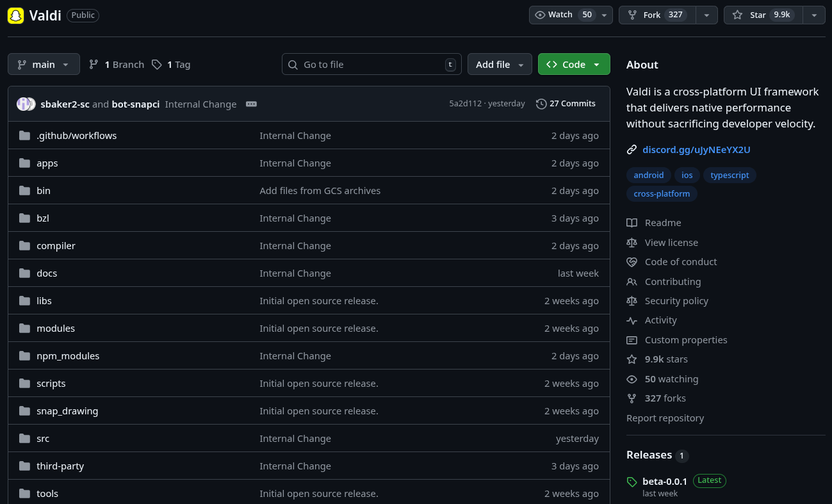Image resolution: width=832 pixels, height=504 pixels.
Task: Click Report repository
Action: tap(665, 418)
